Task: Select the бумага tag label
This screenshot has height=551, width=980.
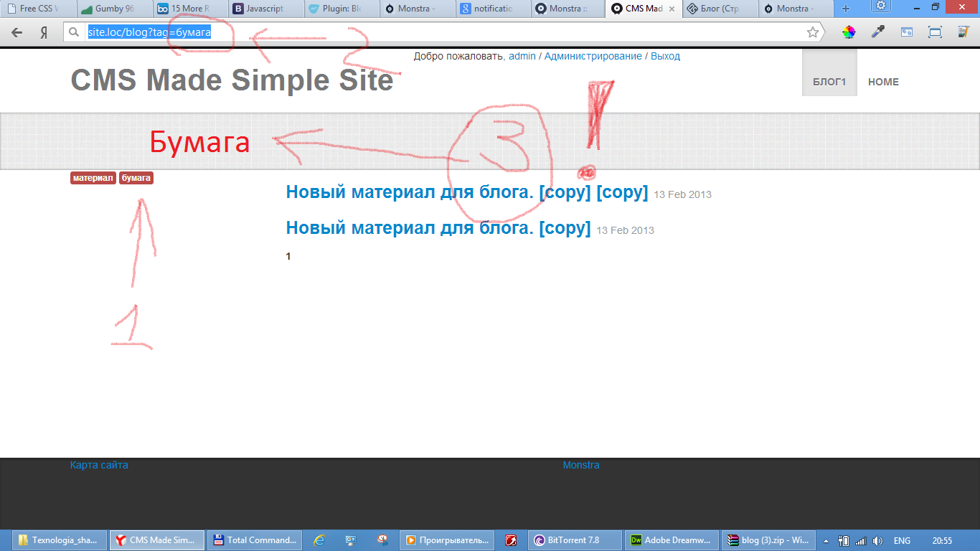Action: click(x=136, y=178)
